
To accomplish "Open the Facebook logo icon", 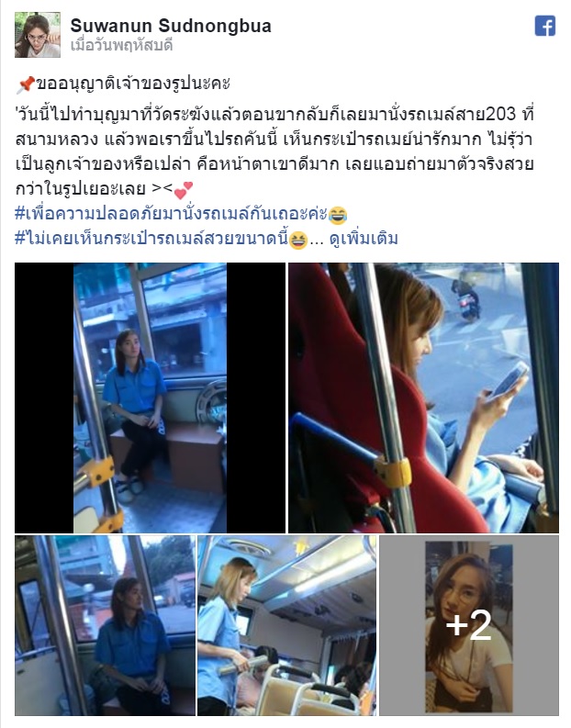I will click(x=545, y=26).
